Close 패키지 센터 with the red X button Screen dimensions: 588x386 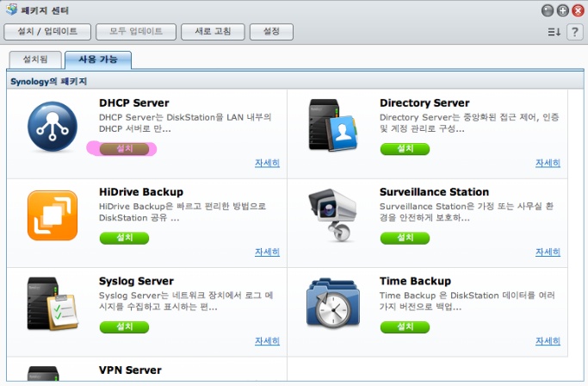(578, 11)
